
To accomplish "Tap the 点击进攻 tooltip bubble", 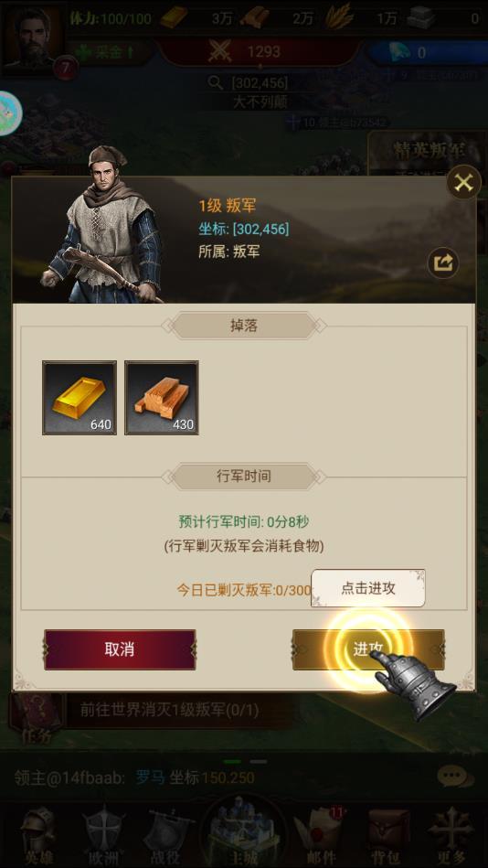I will [368, 588].
